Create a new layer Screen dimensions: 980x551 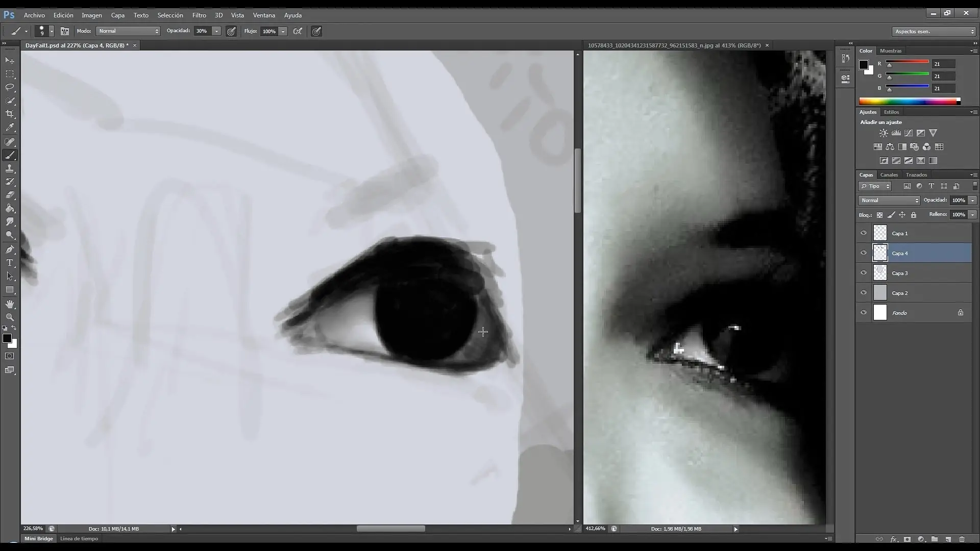point(948,539)
